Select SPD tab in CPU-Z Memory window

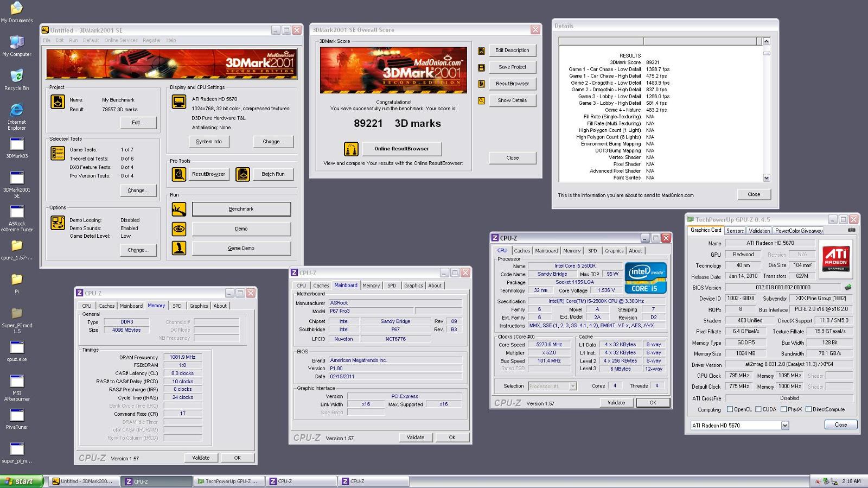pos(177,306)
